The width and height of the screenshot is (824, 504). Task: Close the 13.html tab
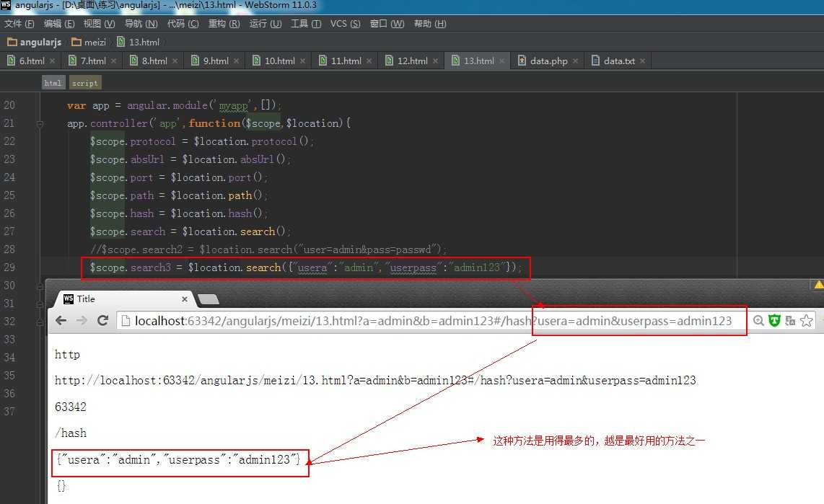502,61
